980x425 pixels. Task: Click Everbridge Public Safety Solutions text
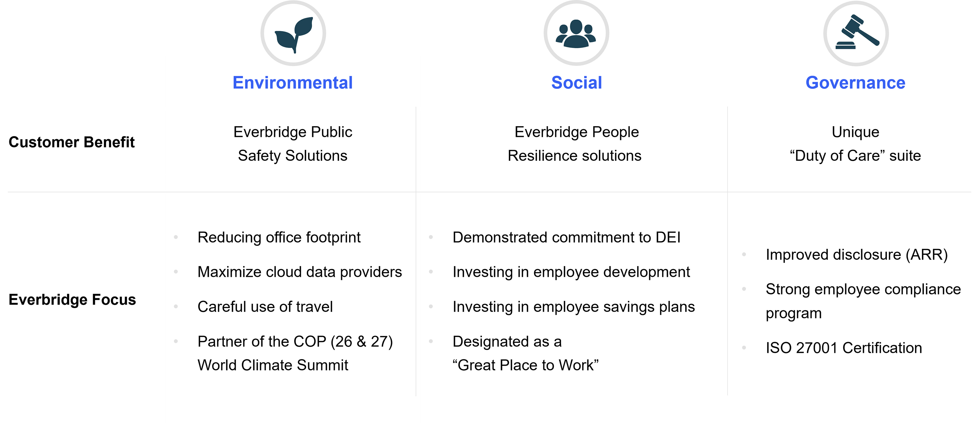coord(292,144)
